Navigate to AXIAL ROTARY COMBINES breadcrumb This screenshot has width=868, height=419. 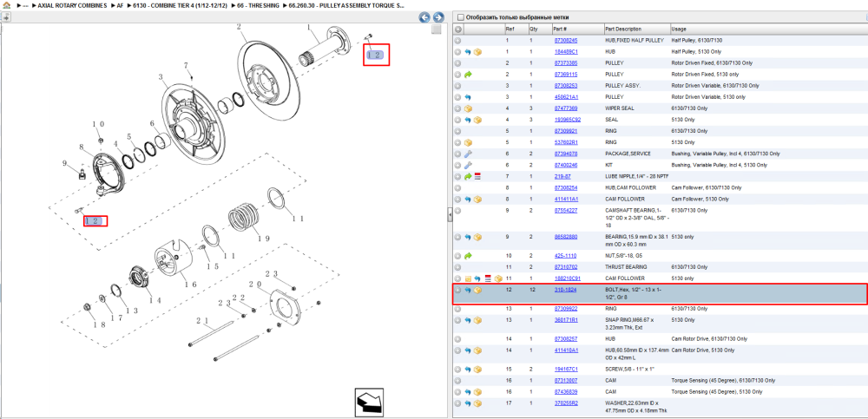click(x=72, y=4)
